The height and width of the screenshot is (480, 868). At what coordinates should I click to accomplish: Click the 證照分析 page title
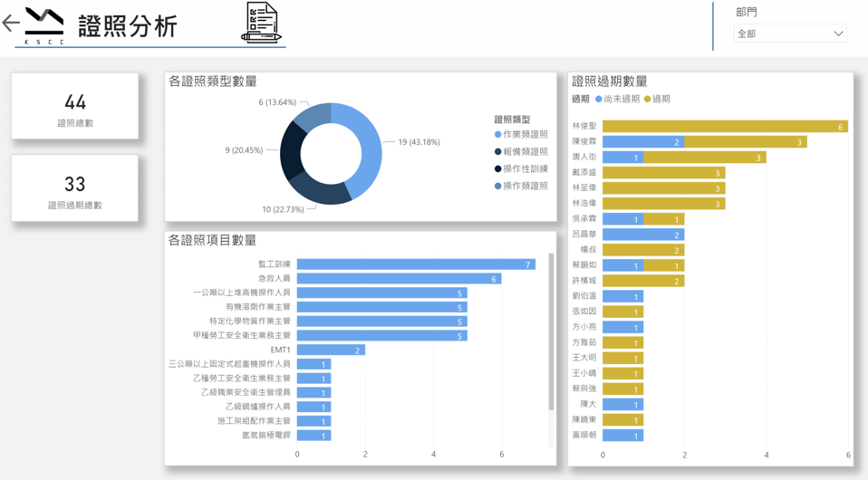click(x=128, y=26)
